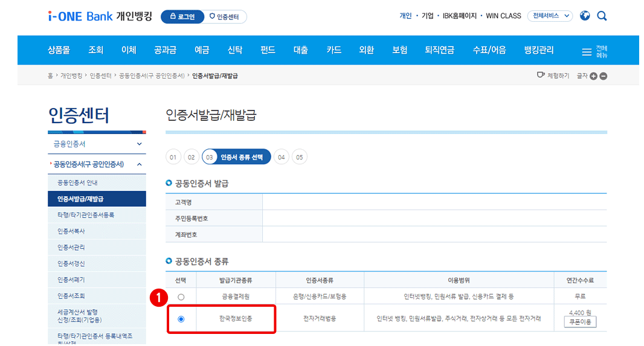Click the 인증센터 shield button
The height and width of the screenshot is (346, 644).
click(225, 17)
